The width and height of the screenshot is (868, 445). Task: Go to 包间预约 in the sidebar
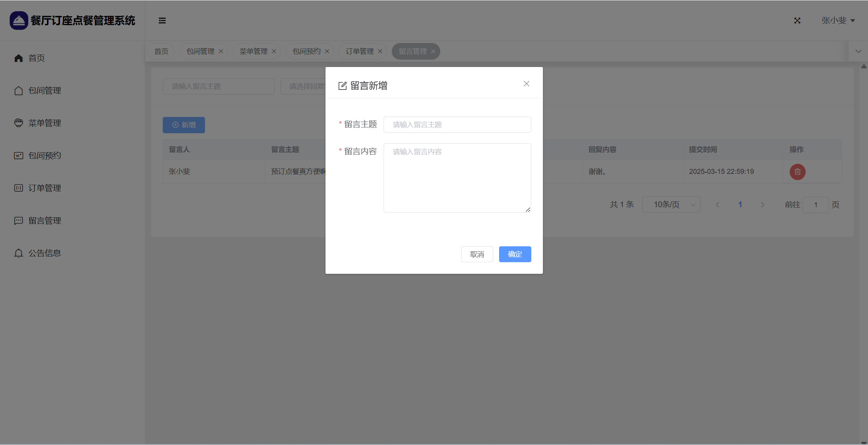[x=45, y=156]
